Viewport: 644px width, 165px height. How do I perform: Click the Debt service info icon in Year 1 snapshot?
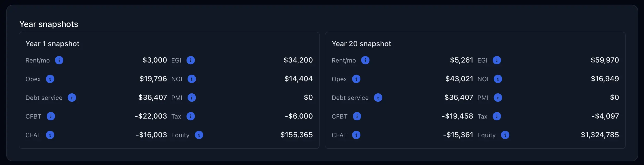pyautogui.click(x=72, y=98)
